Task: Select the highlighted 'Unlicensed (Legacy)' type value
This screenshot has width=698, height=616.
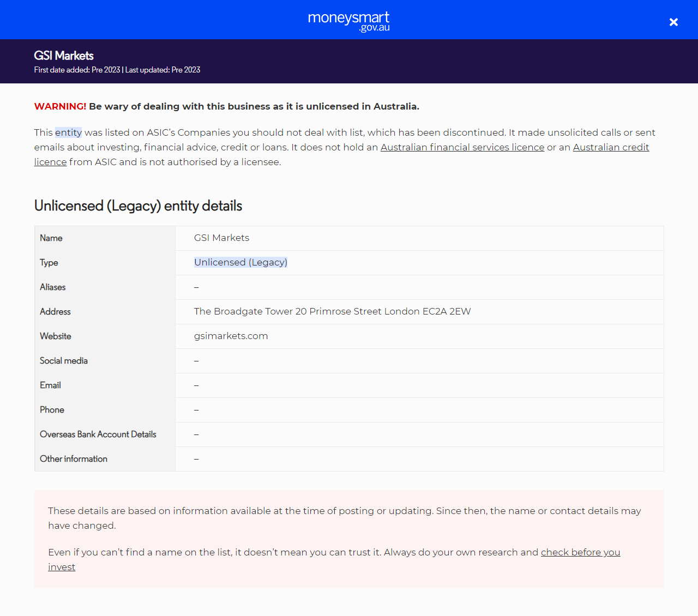Action: [x=240, y=262]
